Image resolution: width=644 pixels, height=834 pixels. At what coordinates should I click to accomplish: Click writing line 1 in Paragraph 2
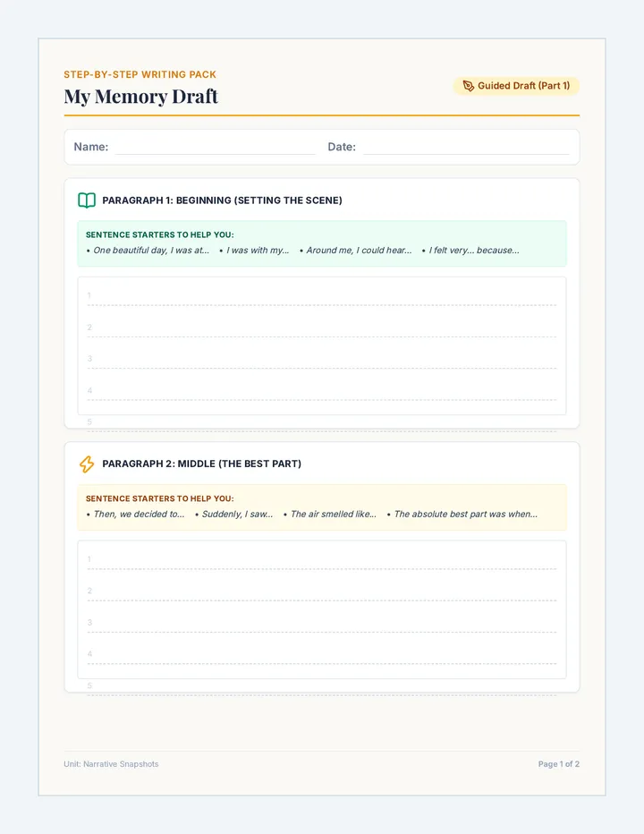tap(322, 560)
